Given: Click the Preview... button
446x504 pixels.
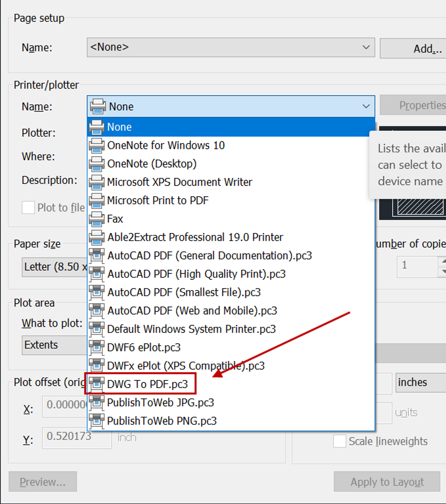Looking at the screenshot, I should (43, 482).
